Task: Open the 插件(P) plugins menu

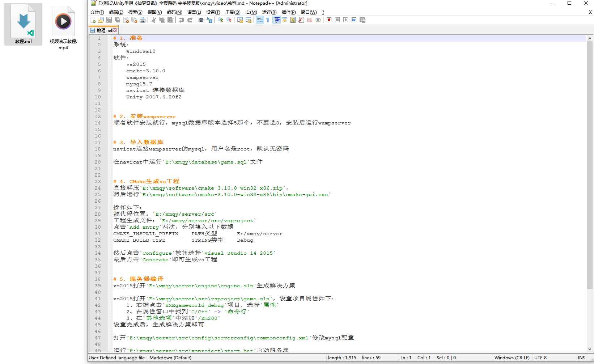Action: [x=288, y=12]
